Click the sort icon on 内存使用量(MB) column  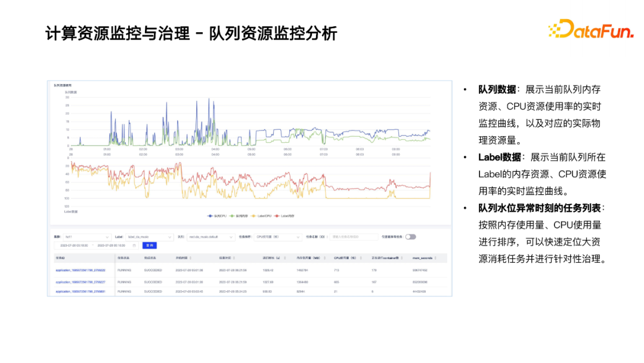coord(326,257)
